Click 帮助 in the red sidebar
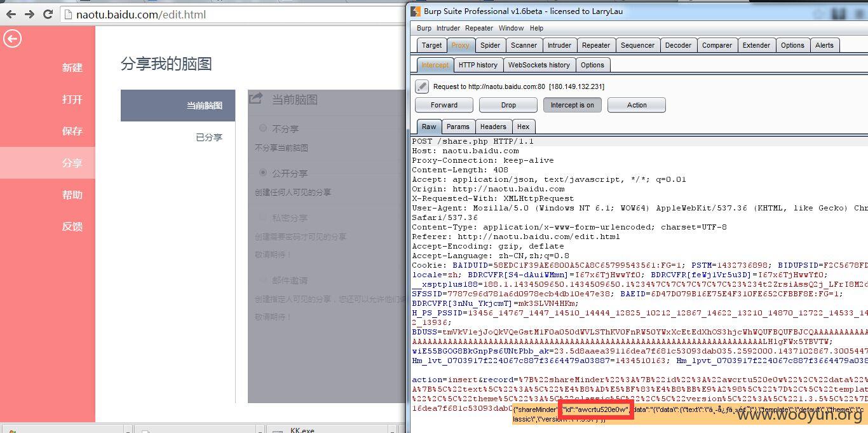 tap(72, 195)
